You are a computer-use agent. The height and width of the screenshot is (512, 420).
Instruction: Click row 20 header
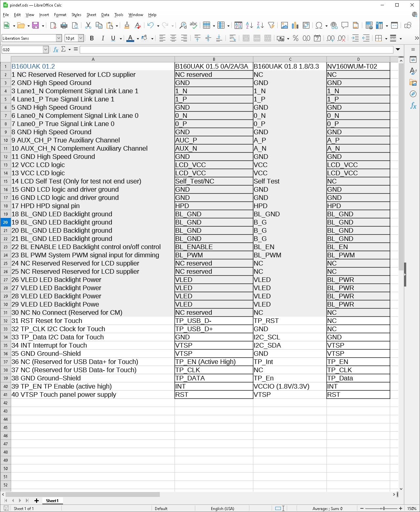pyautogui.click(x=6, y=223)
